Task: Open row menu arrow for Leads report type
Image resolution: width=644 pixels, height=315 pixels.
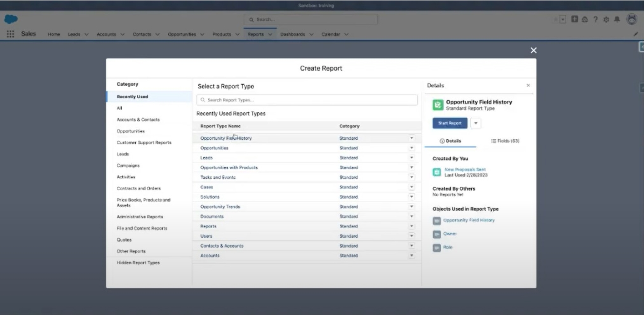Action: click(411, 158)
